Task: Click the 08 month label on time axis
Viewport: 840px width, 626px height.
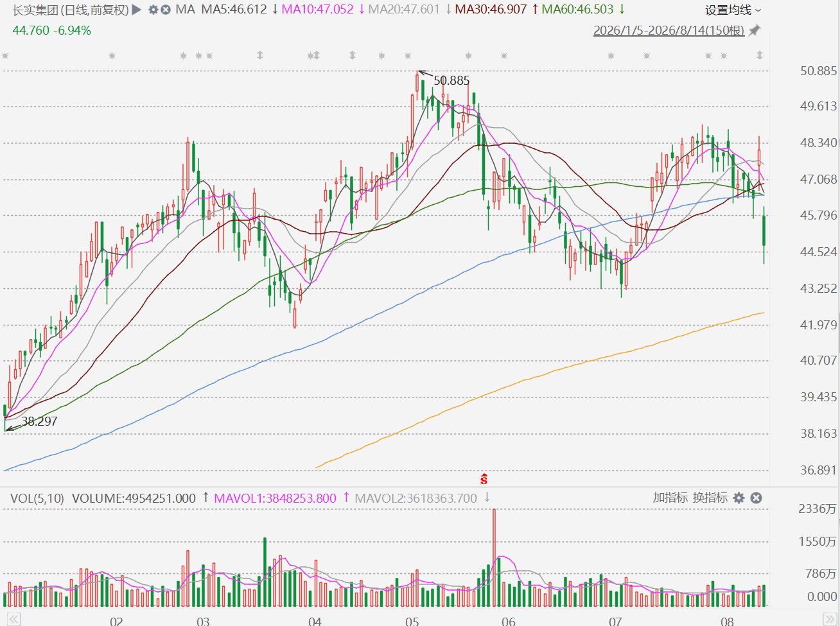Action: coord(727,621)
